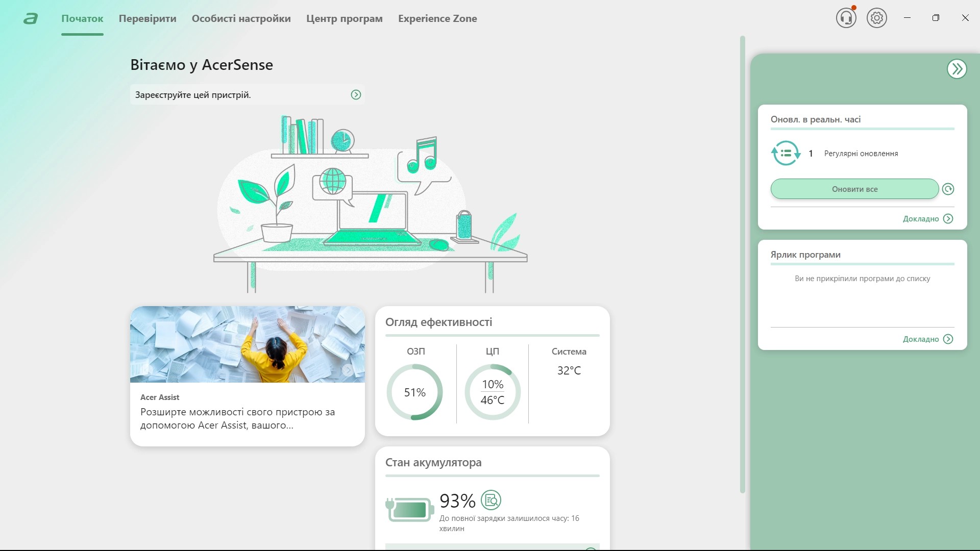Click the ЦП 10% usage gauge
This screenshot has height=551, width=980.
(492, 392)
